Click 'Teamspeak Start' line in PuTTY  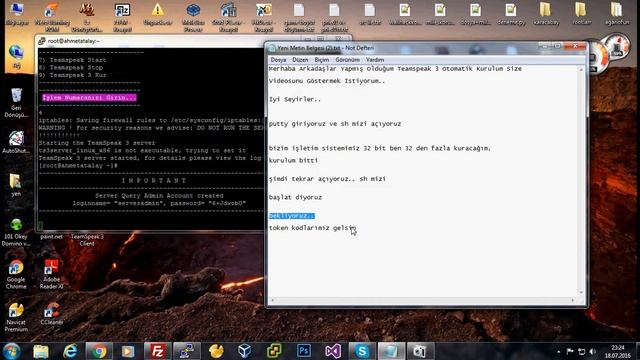(x=73, y=60)
